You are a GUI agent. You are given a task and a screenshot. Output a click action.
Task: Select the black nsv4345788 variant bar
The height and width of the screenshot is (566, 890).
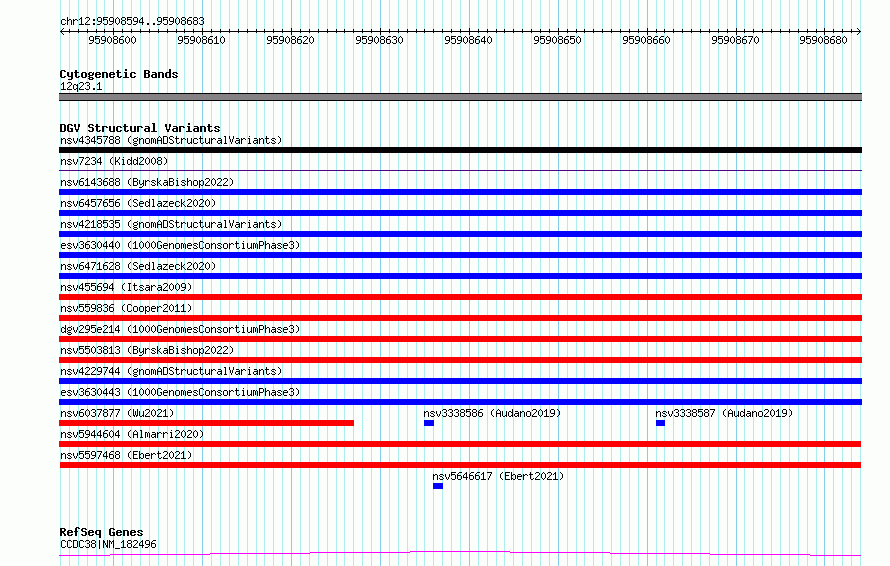click(460, 150)
